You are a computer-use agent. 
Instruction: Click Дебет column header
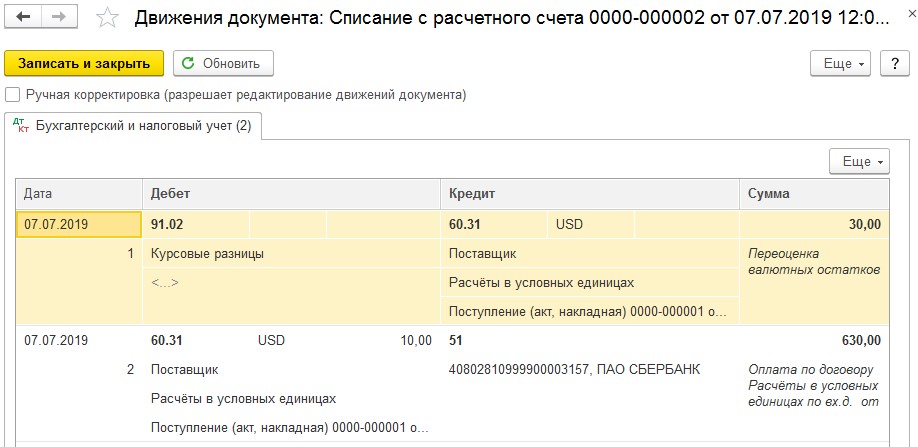[x=291, y=194]
